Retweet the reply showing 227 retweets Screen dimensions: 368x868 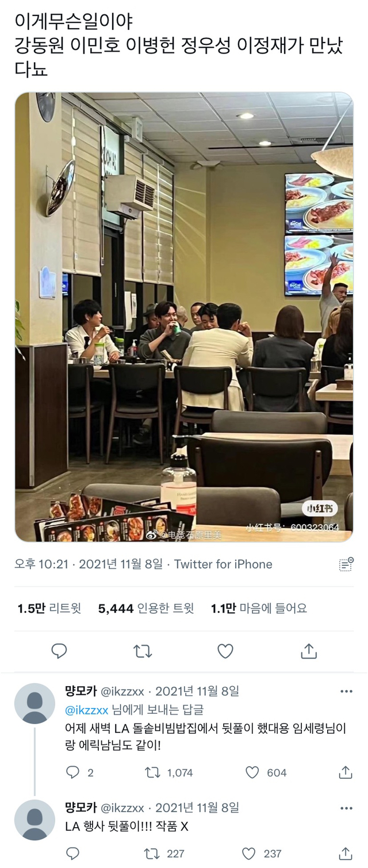pos(165,854)
